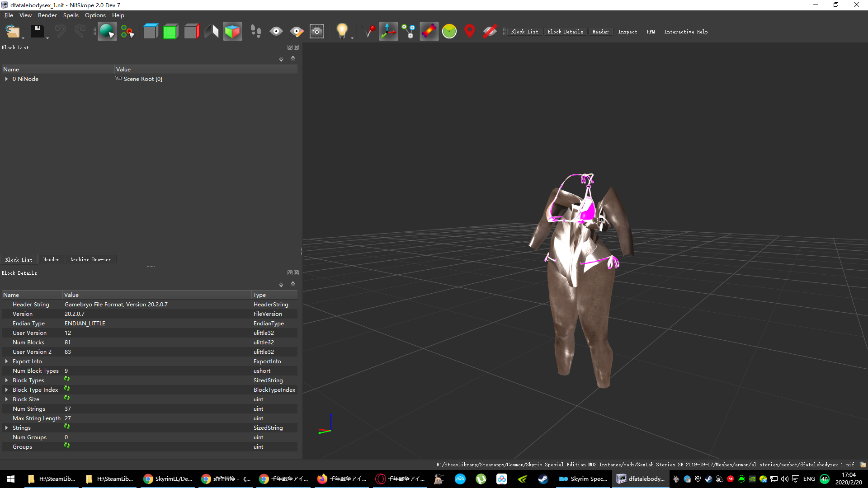Click the Redo arrow icon
This screenshot has height=488, width=868.
click(x=80, y=31)
